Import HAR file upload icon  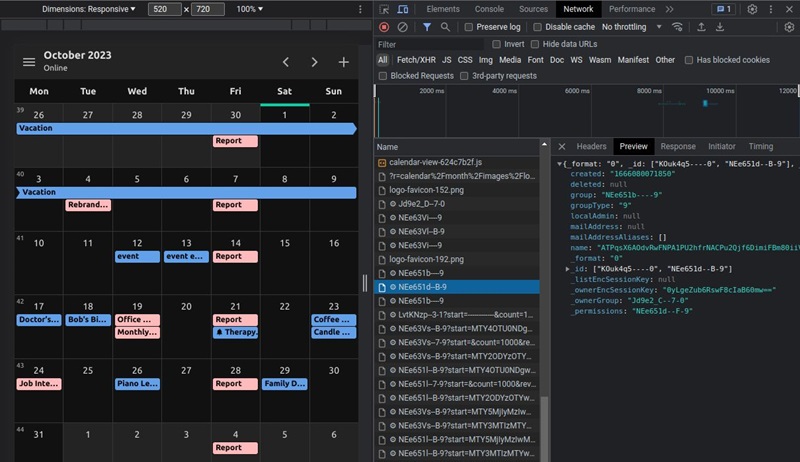(x=702, y=27)
